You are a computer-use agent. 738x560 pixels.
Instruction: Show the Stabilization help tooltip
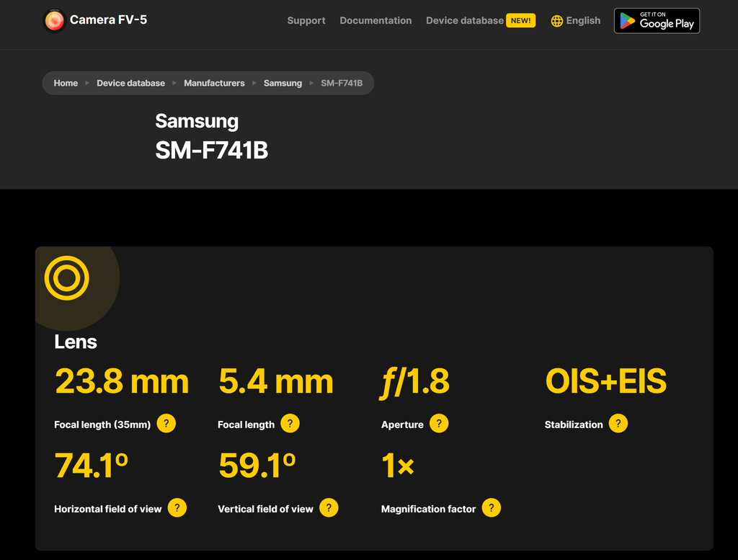[x=618, y=424]
